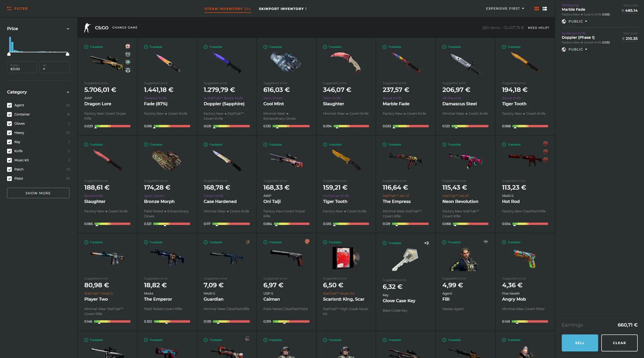Click The Empress item name
Screen dimensions: 644x358
(396, 202)
